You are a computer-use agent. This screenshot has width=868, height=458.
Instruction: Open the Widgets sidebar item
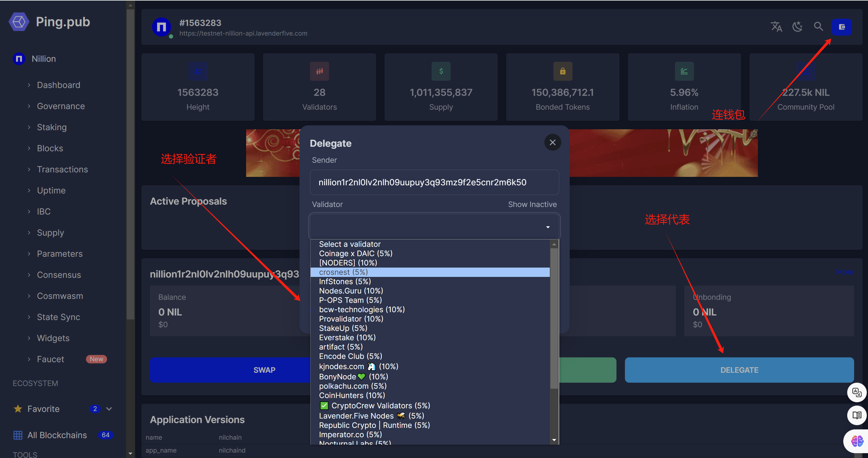[53, 338]
